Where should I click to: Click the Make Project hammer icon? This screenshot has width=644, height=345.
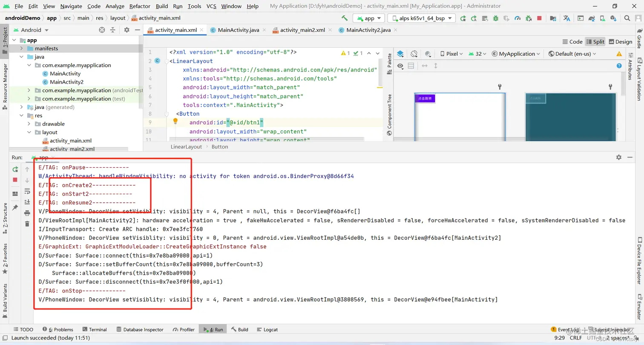(x=345, y=18)
